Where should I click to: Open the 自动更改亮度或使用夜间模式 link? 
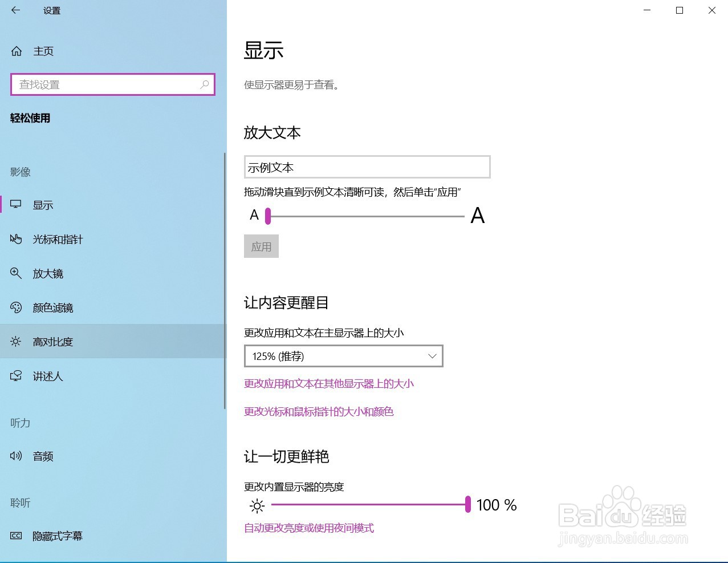[308, 528]
